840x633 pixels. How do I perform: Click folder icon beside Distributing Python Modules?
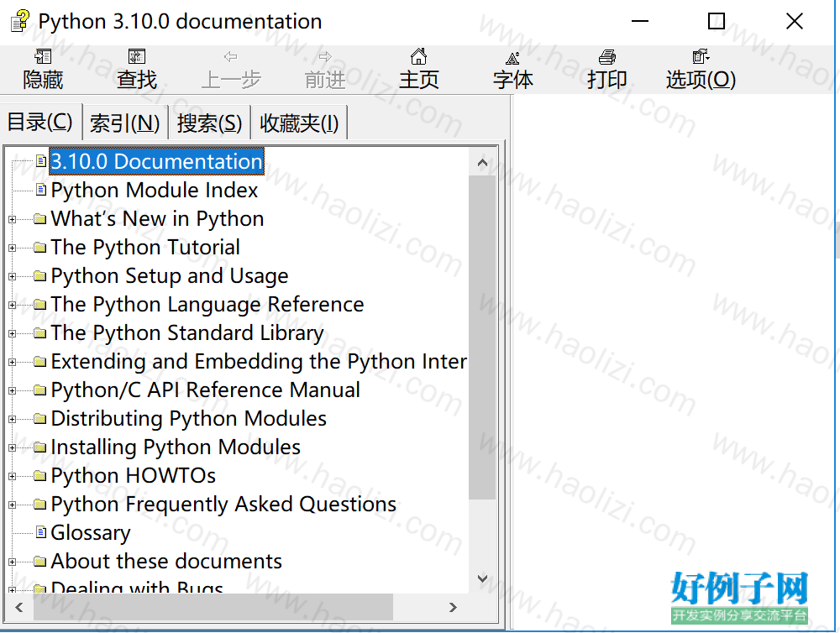pyautogui.click(x=39, y=418)
